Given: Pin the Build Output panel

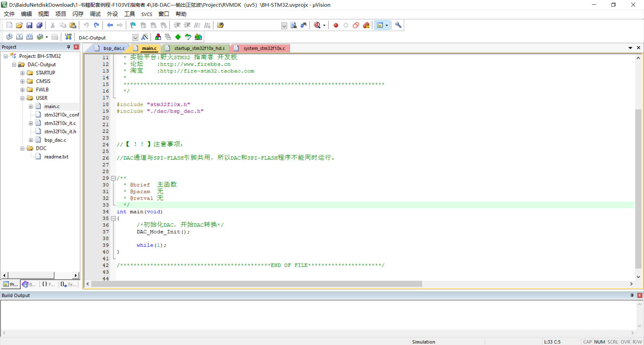Looking at the screenshot, I should [x=632, y=295].
